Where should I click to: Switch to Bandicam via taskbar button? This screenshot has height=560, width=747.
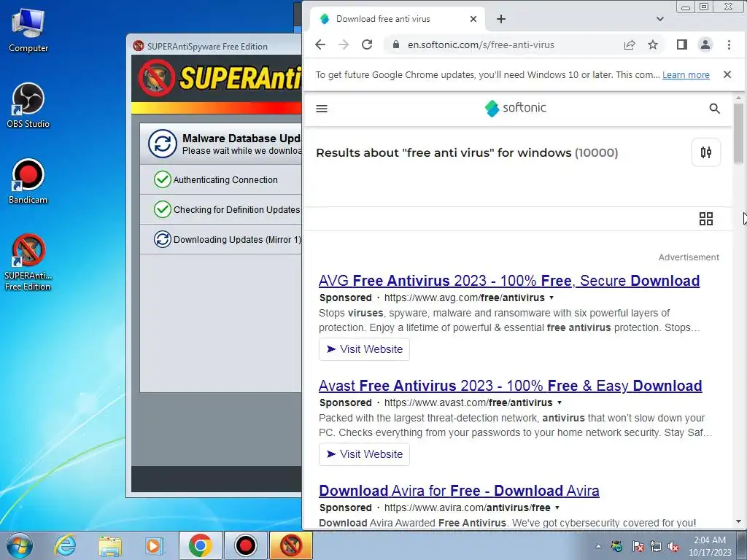pyautogui.click(x=245, y=545)
